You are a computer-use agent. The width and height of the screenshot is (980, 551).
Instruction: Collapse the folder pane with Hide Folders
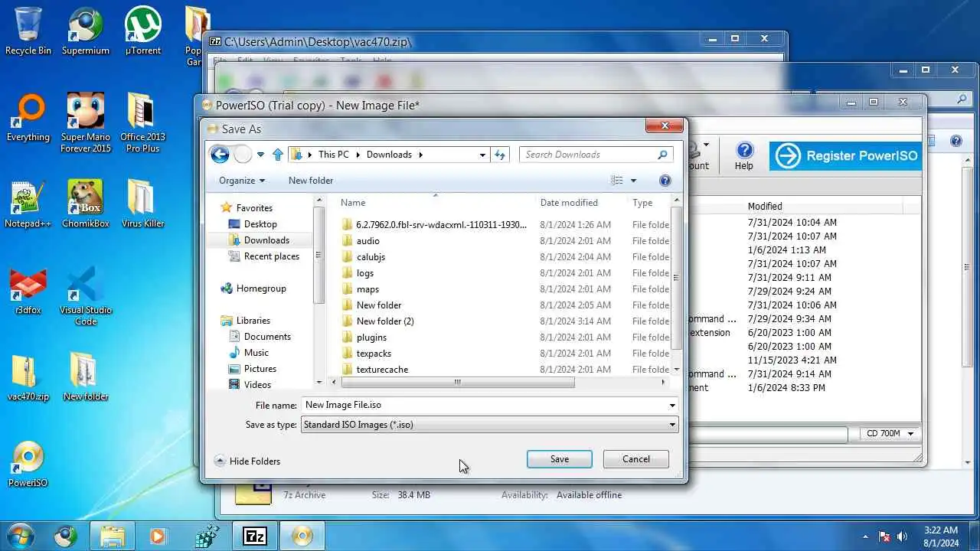[x=247, y=461]
